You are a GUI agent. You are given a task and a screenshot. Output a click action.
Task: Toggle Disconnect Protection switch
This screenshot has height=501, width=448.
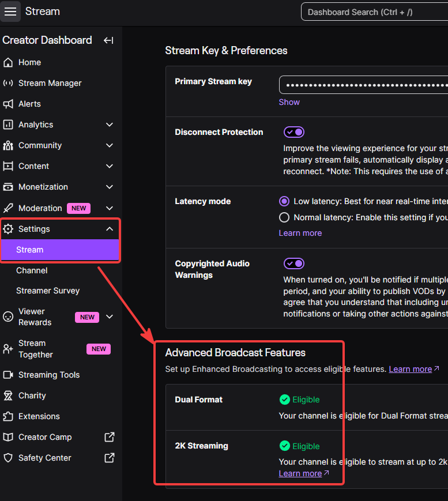point(294,132)
